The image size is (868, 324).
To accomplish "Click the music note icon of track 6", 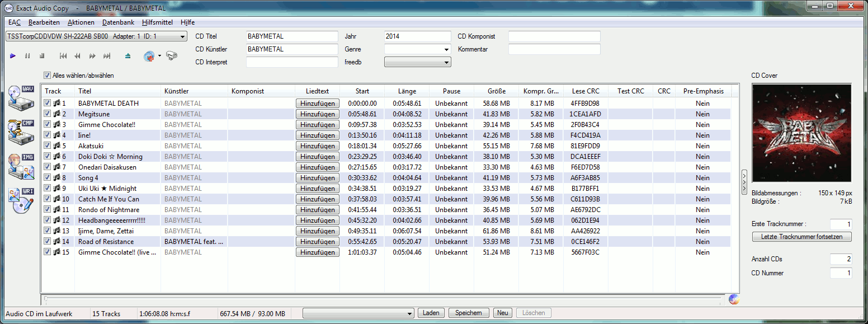I will [x=56, y=156].
